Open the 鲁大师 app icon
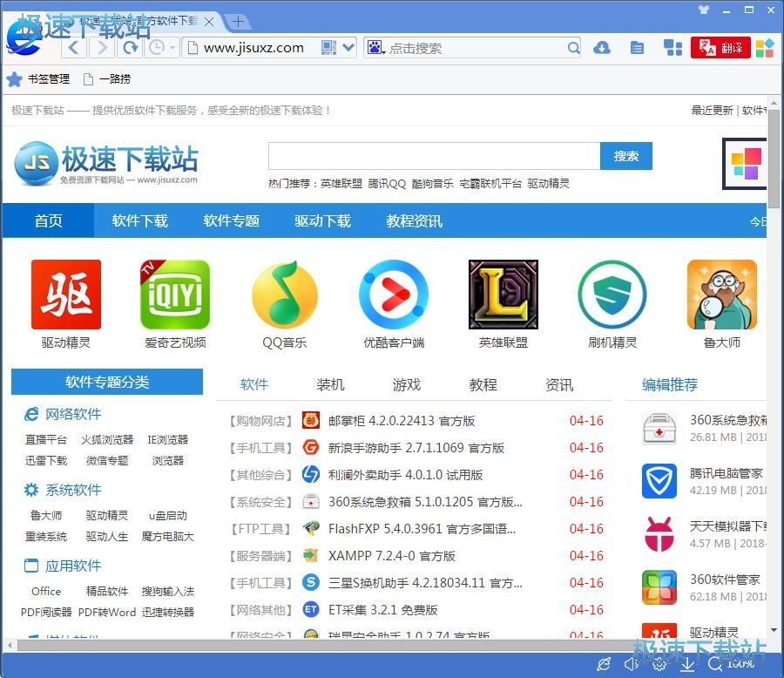The image size is (784, 678). pyautogui.click(x=722, y=295)
